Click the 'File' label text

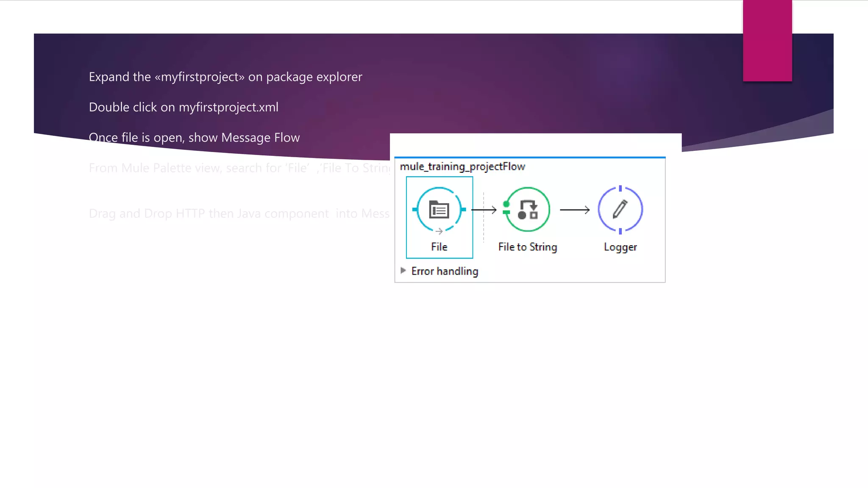coord(439,247)
